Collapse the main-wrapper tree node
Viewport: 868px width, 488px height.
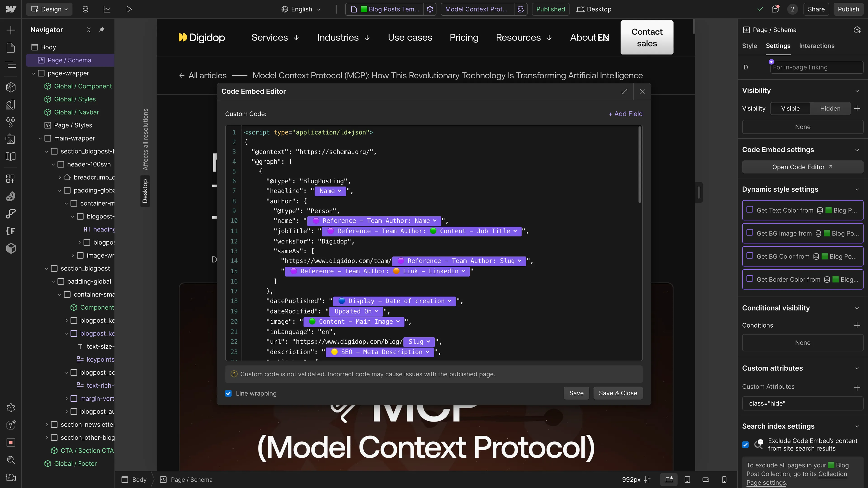[x=40, y=138]
